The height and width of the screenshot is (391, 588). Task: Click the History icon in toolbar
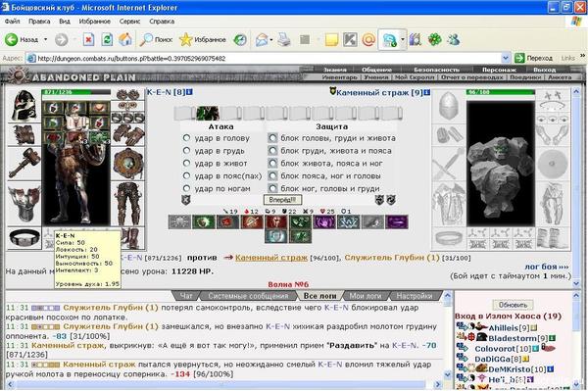pos(240,39)
